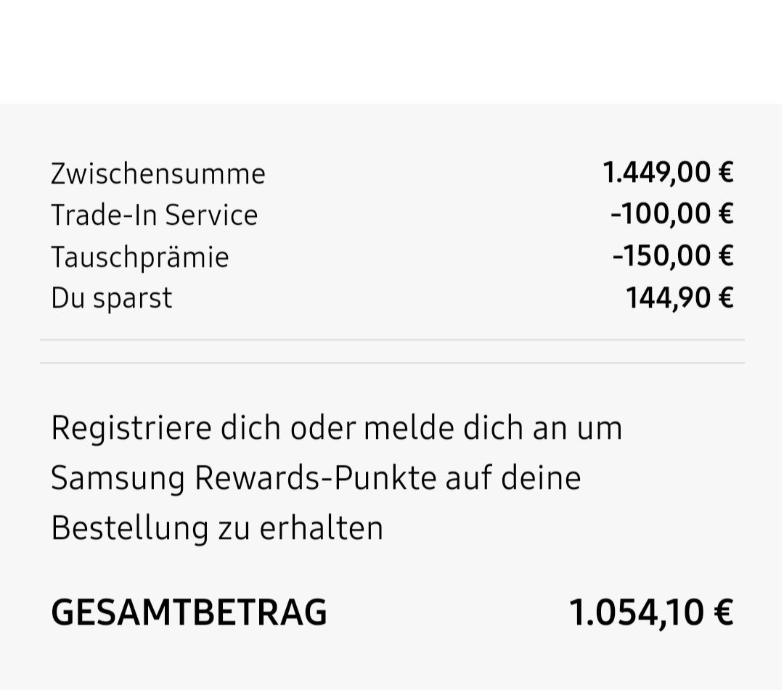
Task: Click the -150,00 € exchange bonus amount
Action: click(672, 255)
